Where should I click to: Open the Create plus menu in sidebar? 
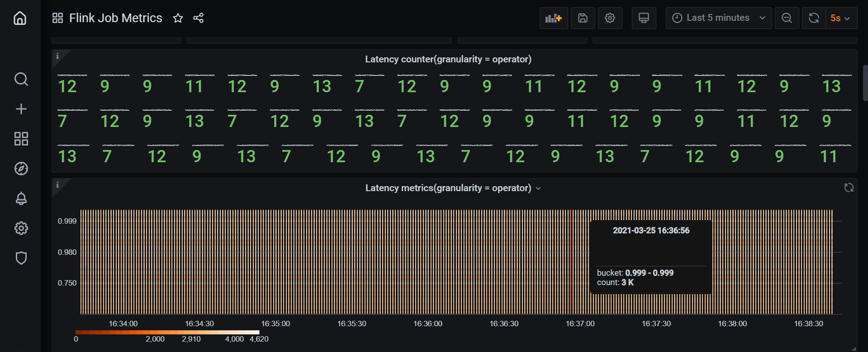pyautogui.click(x=21, y=109)
